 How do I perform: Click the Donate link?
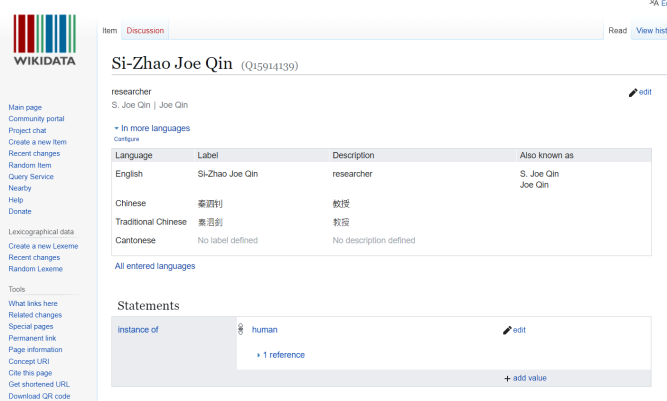pyautogui.click(x=20, y=211)
